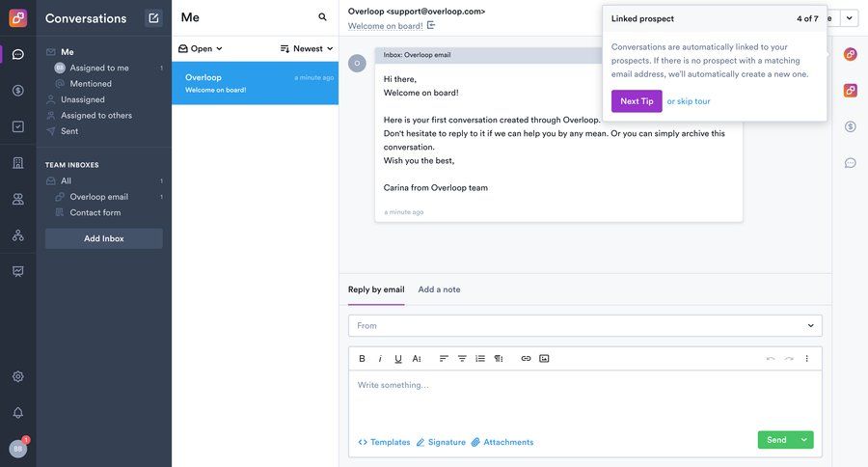Open the Contacts people icon in left rail
Viewport: 868px width, 467px height.
coord(17,199)
